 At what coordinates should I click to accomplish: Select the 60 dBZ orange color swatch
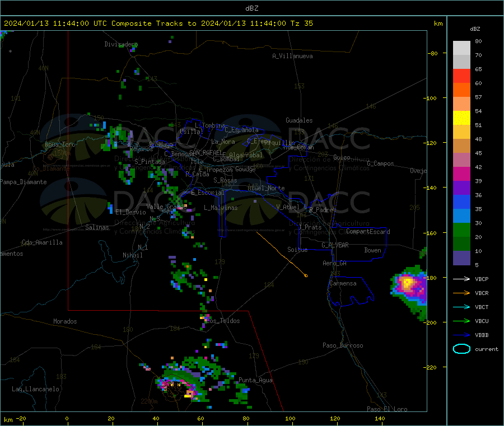click(461, 90)
